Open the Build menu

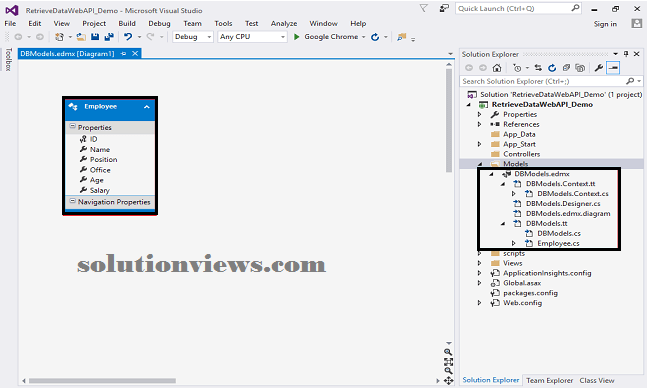(x=127, y=24)
